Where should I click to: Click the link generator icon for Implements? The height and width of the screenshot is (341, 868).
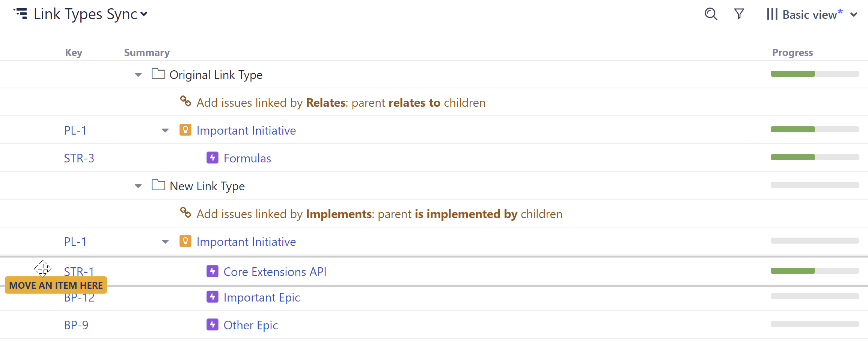(x=185, y=213)
